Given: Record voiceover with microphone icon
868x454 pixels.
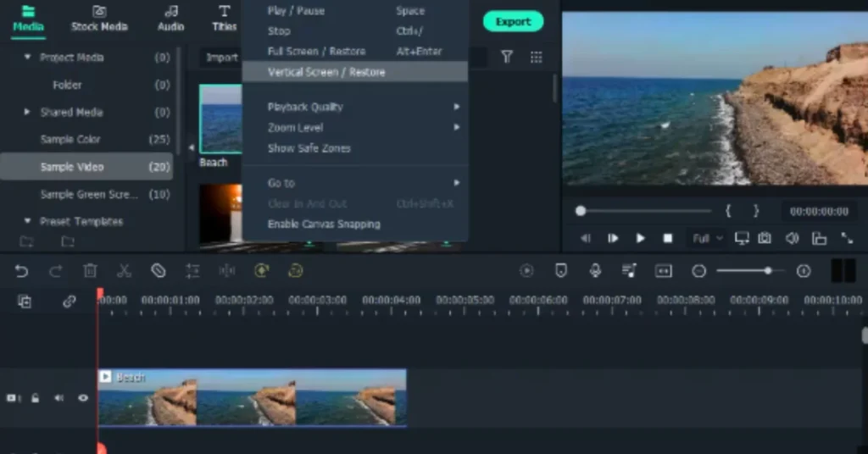Looking at the screenshot, I should tap(595, 271).
